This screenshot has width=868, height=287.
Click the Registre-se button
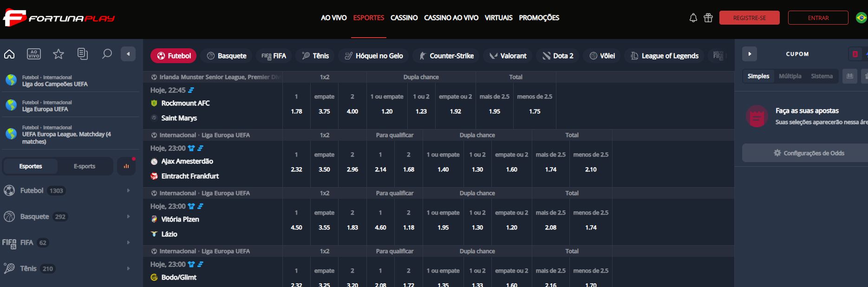[x=750, y=18]
